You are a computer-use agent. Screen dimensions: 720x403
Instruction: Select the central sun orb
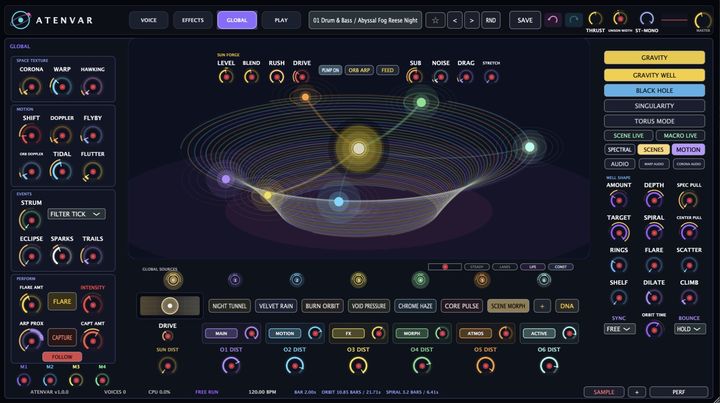click(359, 148)
